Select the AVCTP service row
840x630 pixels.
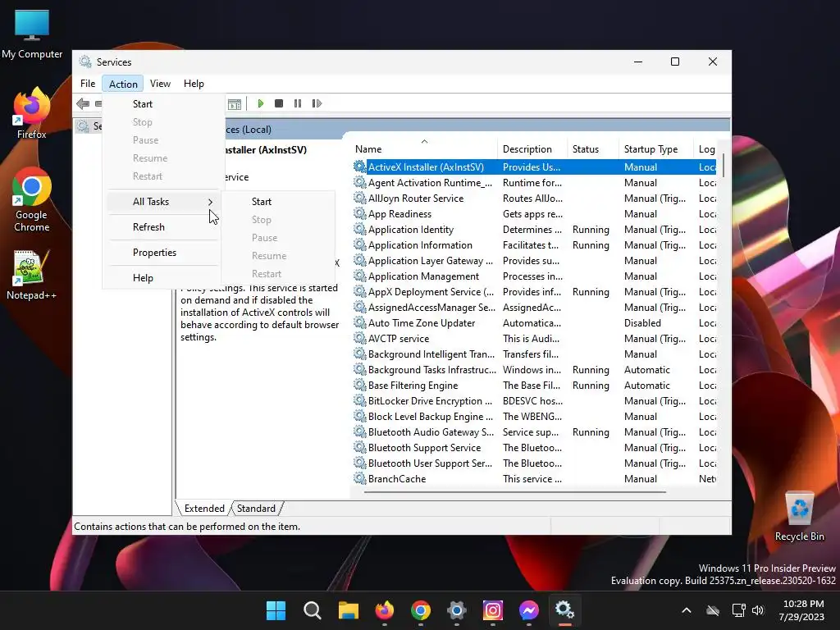534,339
